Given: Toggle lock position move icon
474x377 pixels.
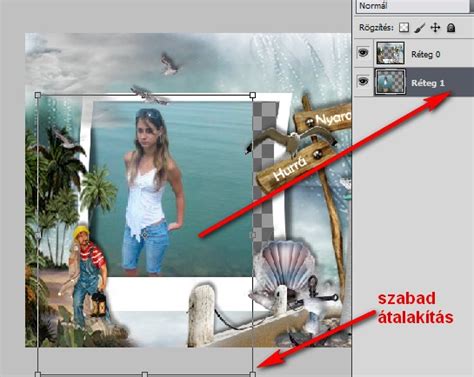Looking at the screenshot, I should click(435, 28).
